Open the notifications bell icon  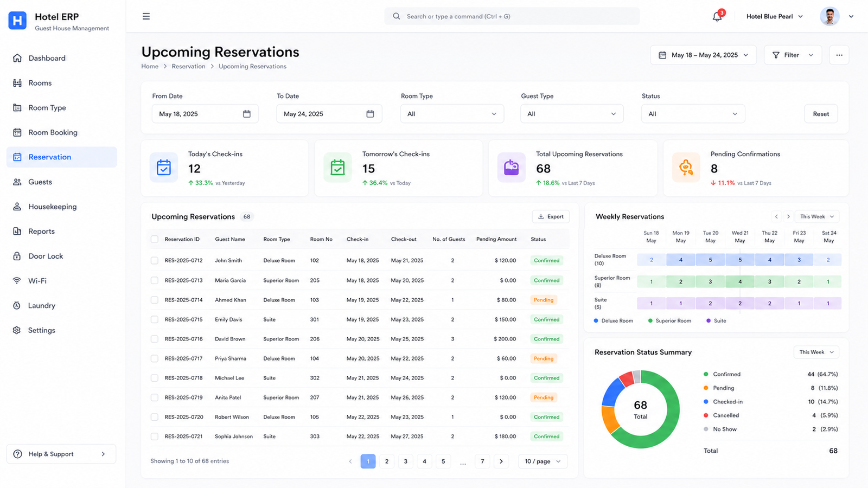(717, 16)
